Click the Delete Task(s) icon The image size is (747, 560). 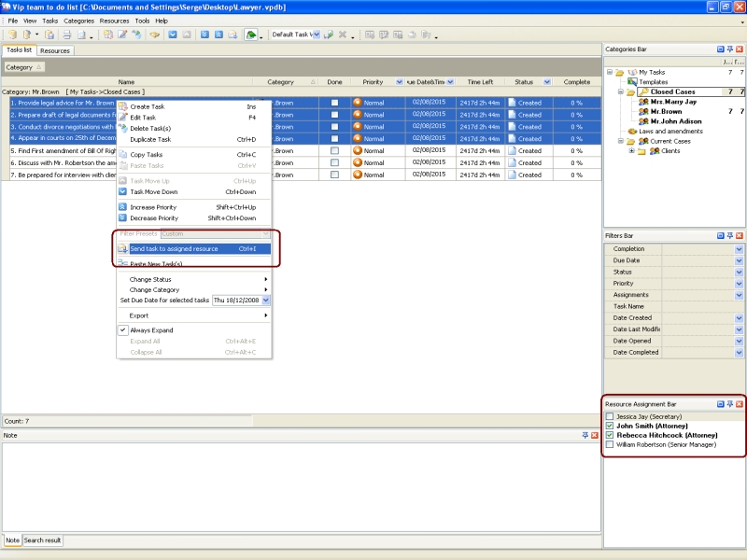click(x=122, y=129)
